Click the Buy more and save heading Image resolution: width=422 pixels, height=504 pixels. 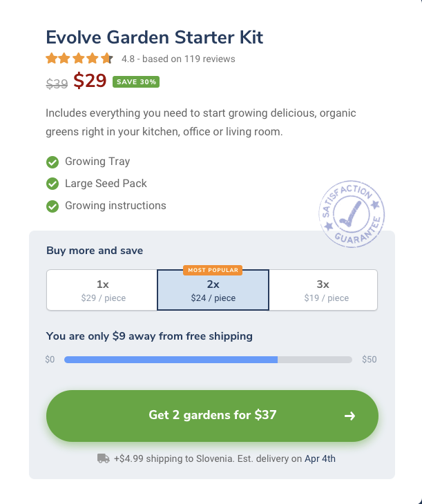[95, 251]
